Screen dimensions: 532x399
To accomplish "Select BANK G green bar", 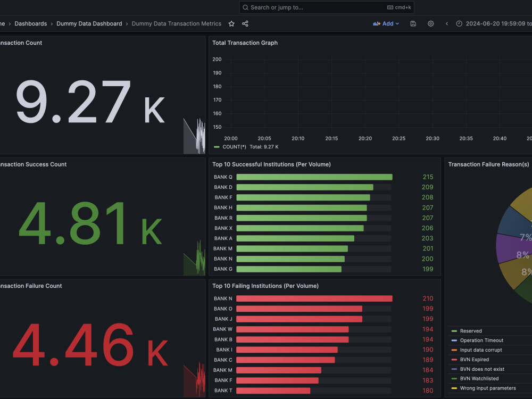I will point(289,269).
